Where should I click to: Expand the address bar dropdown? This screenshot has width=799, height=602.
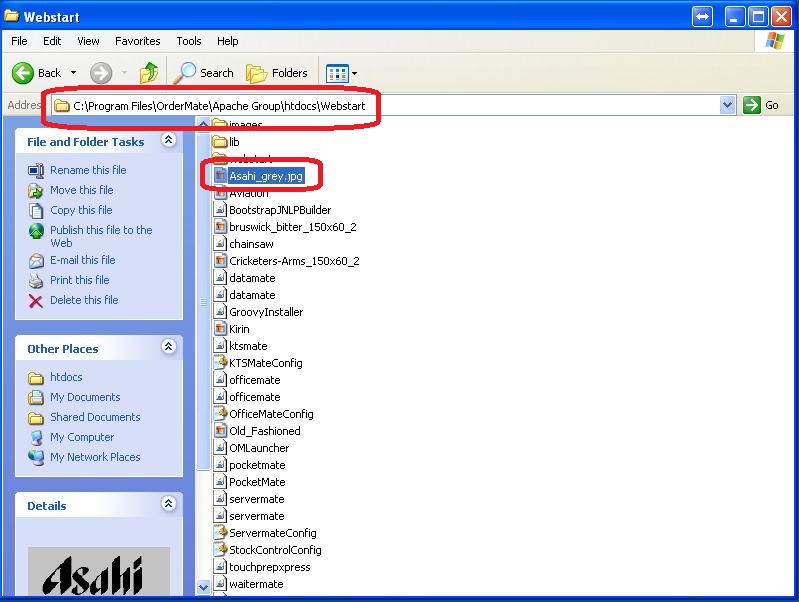click(728, 106)
